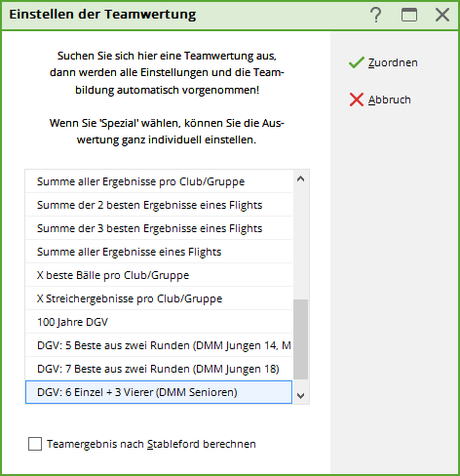
Task: Click the list scroll down arrow
Action: coord(301,395)
